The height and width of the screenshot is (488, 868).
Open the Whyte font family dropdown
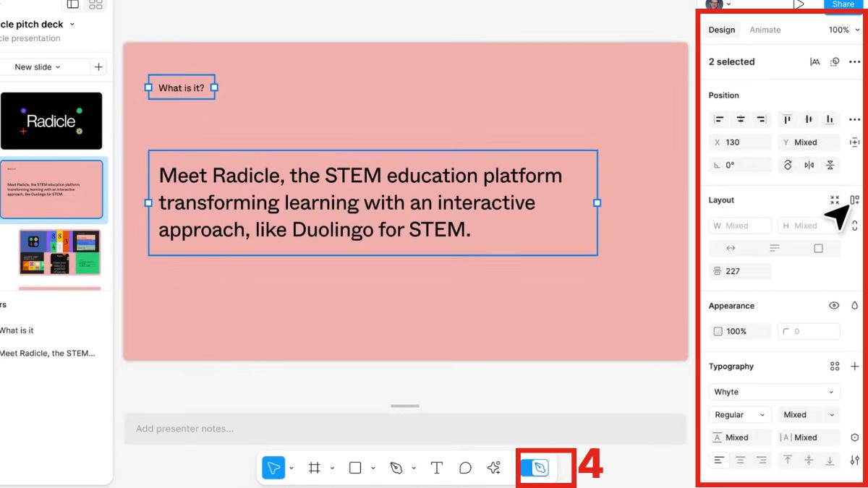(775, 392)
